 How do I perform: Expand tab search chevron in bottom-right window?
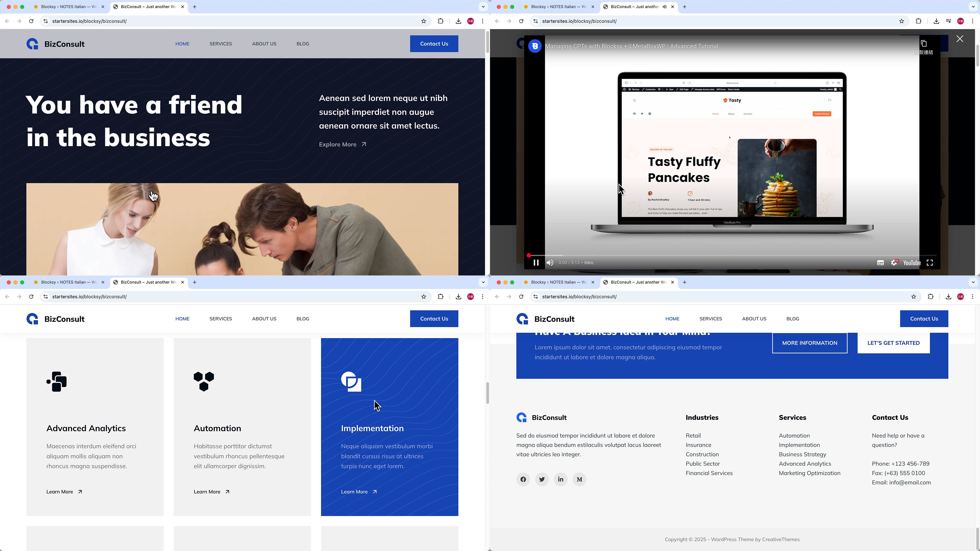[973, 282]
